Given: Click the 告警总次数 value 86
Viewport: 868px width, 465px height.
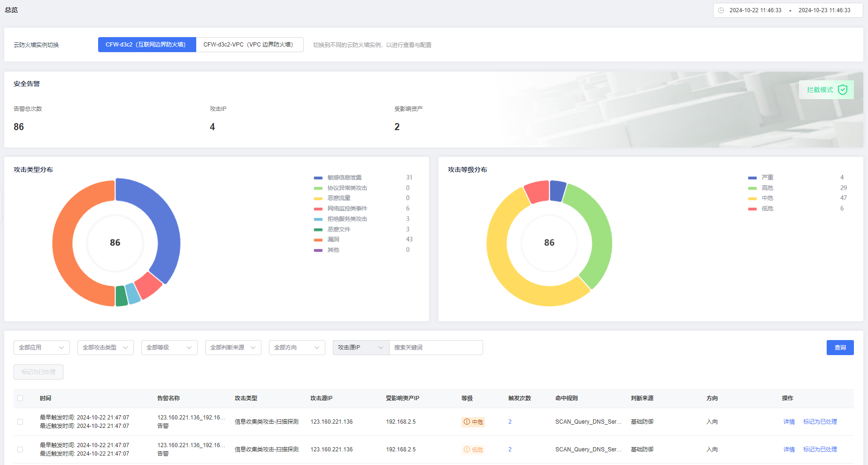Looking at the screenshot, I should tap(19, 127).
